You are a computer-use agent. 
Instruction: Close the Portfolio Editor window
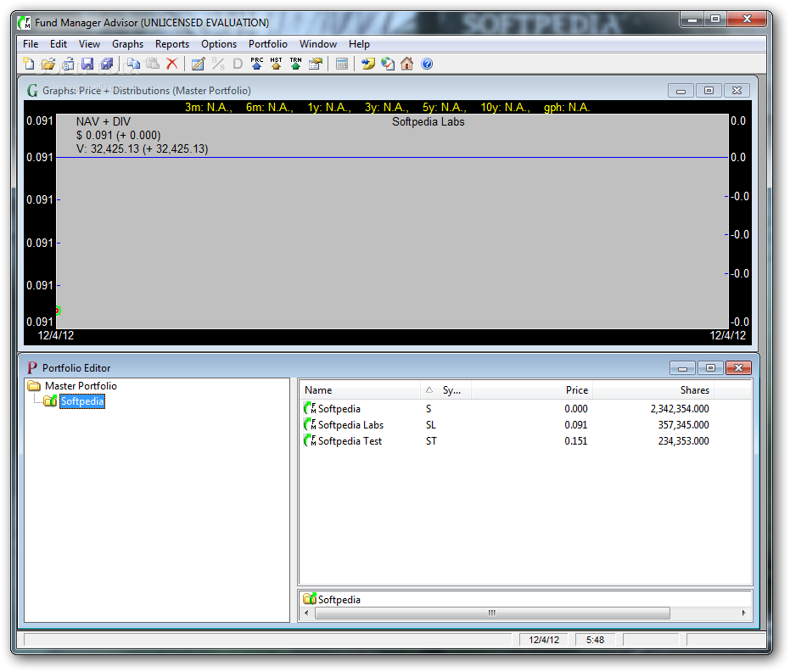point(738,368)
